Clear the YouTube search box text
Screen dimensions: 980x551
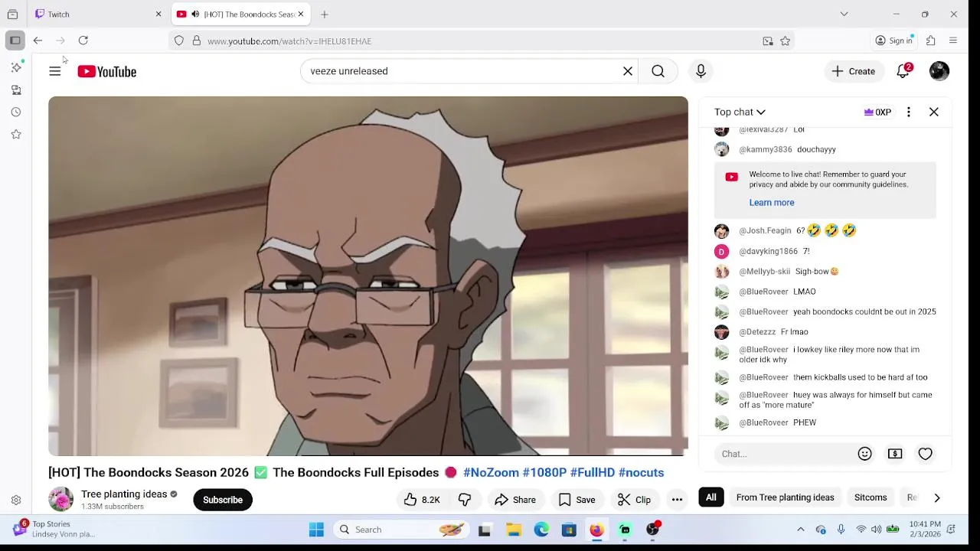coord(628,71)
